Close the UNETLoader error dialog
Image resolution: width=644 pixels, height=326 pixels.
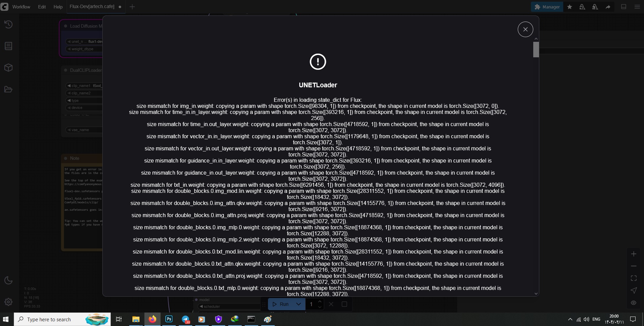click(x=525, y=29)
